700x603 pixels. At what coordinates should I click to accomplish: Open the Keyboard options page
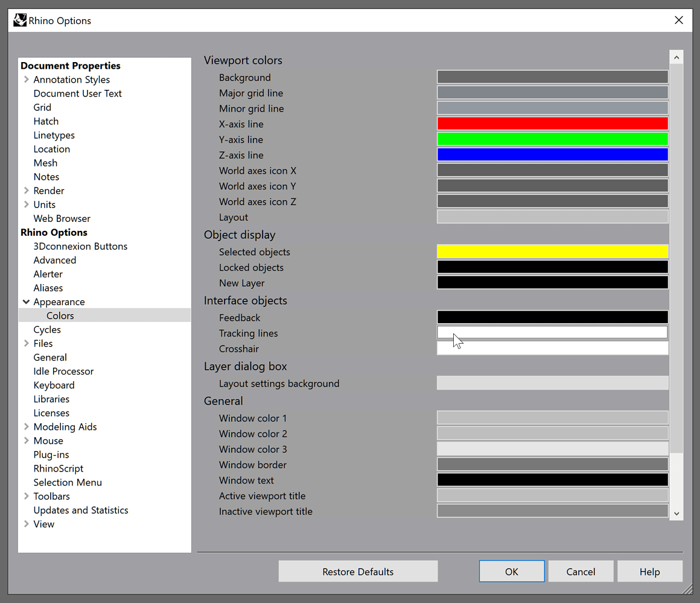pyautogui.click(x=54, y=385)
